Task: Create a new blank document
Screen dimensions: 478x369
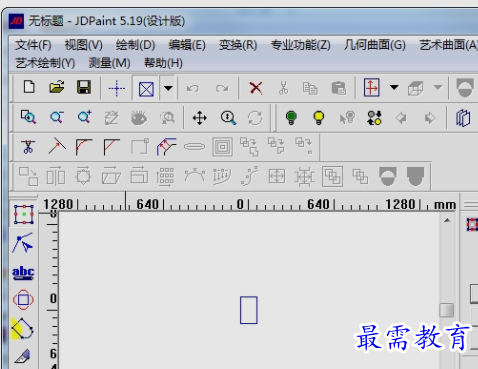Action: pos(29,88)
